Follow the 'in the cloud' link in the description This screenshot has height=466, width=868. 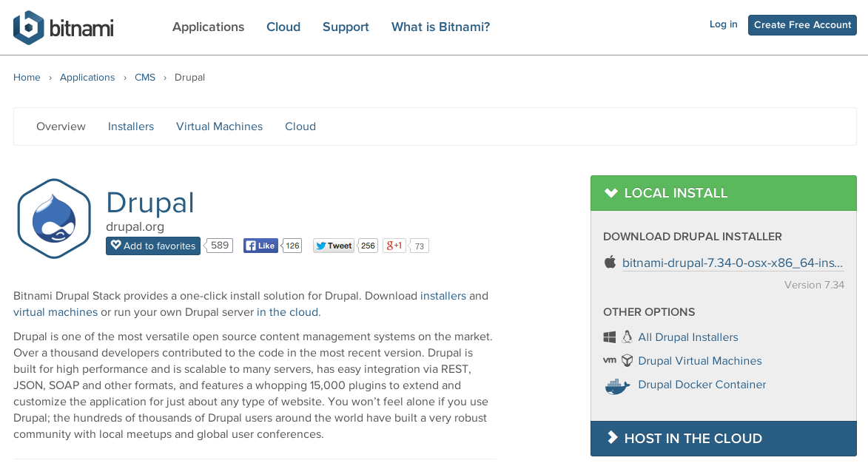tap(287, 312)
